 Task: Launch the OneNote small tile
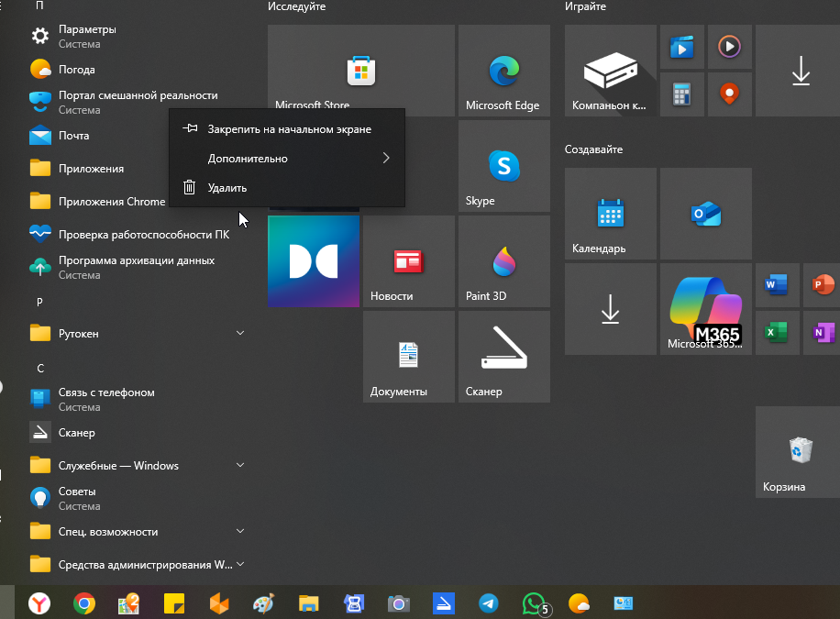pyautogui.click(x=822, y=333)
